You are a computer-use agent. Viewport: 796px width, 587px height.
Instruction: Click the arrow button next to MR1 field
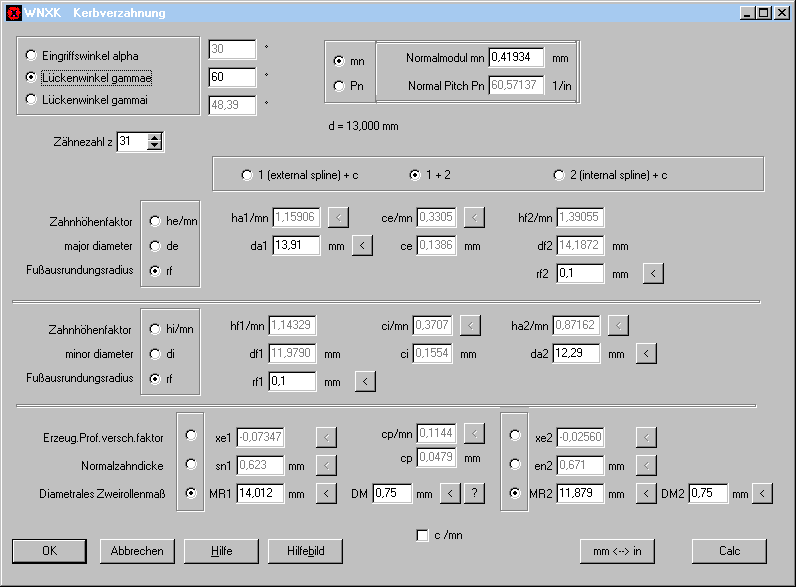pos(326,493)
